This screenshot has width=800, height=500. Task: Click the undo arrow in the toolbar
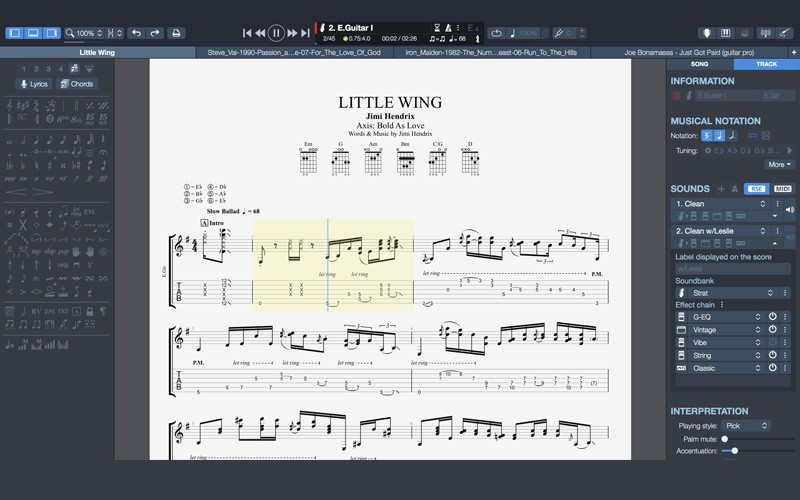point(136,33)
